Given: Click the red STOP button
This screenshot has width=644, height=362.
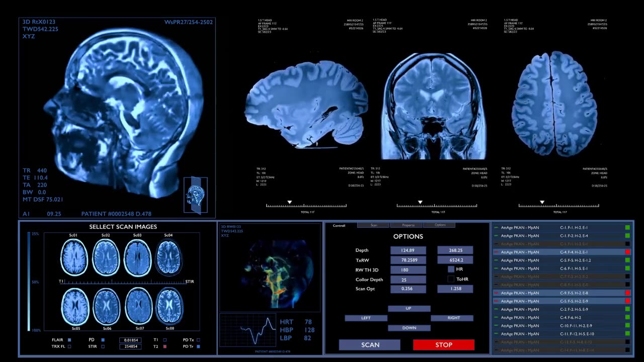Looking at the screenshot, I should click(444, 345).
